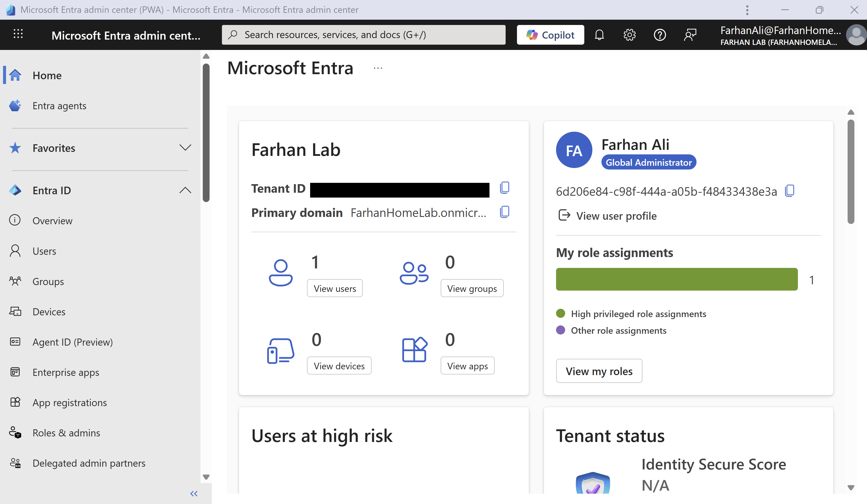This screenshot has width=867, height=504.
Task: Open the notifications bell icon
Action: tap(599, 35)
